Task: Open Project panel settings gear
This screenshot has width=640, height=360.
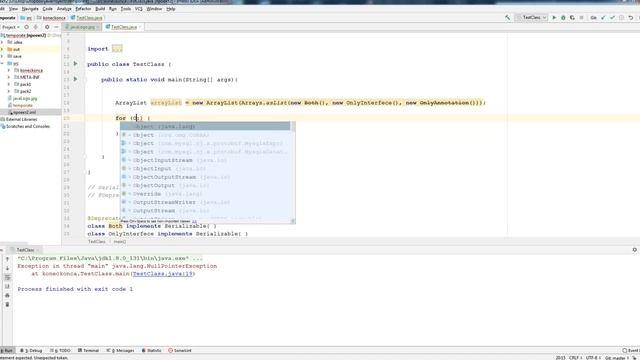Action: coord(47,27)
